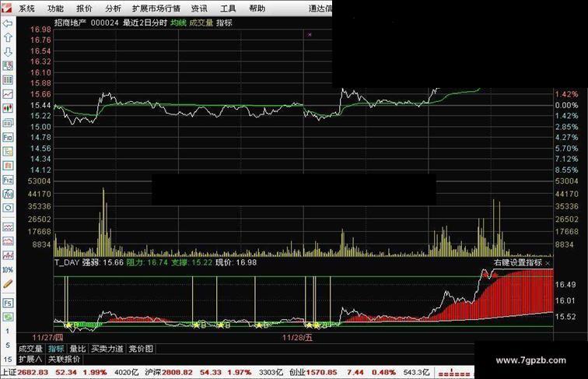Open the 功能 menu
The image size is (588, 379).
pos(55,9)
